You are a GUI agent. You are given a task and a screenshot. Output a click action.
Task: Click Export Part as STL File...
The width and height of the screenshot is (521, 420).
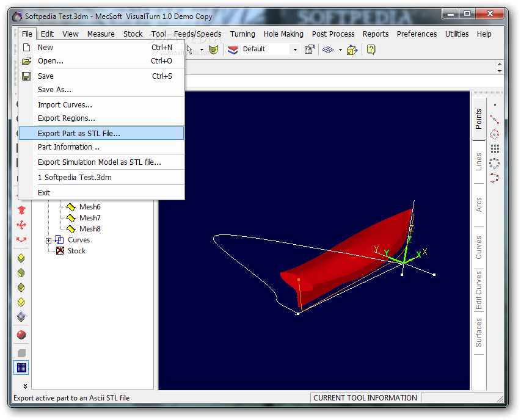click(101, 133)
